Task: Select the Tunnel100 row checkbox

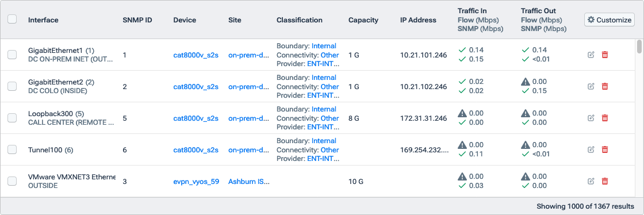Action: [12, 149]
